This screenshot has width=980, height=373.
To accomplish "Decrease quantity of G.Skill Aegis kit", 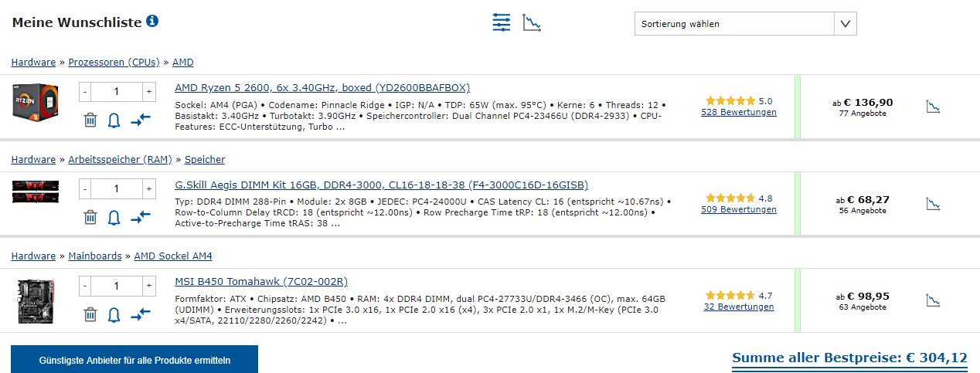I will (x=85, y=188).
